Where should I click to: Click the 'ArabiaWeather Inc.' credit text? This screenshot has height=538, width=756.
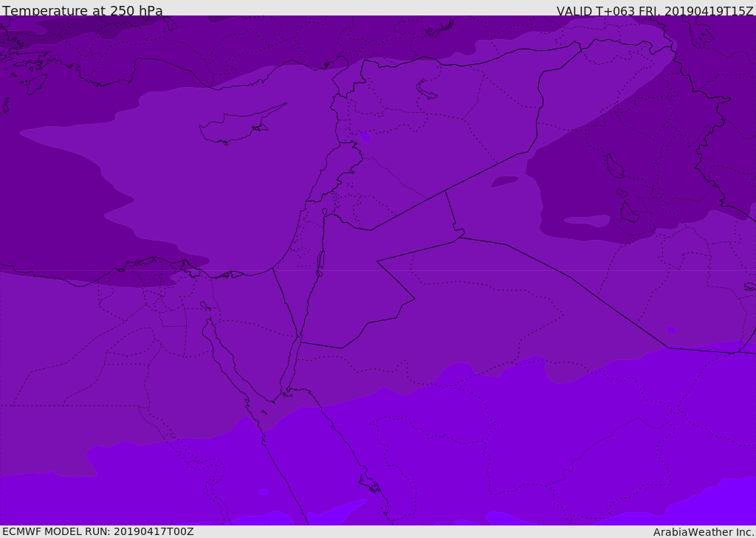pos(704,532)
